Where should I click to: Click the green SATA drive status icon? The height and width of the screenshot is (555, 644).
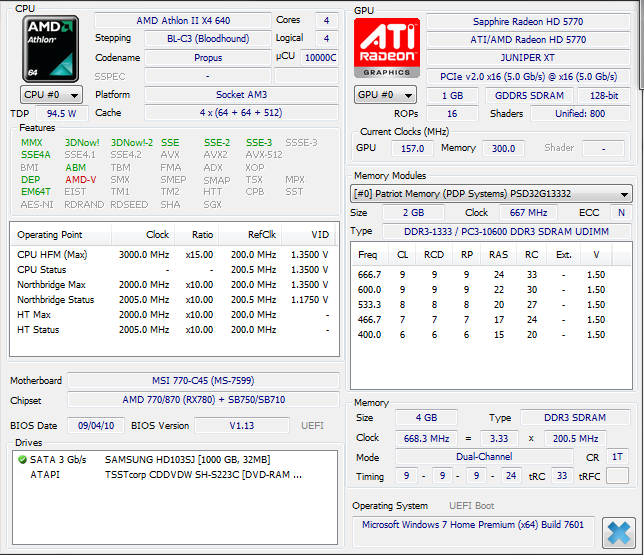point(22,459)
